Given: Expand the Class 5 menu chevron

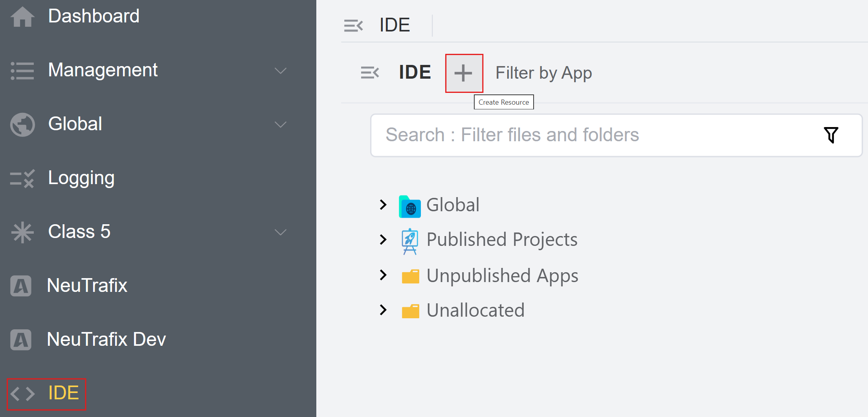Looking at the screenshot, I should (x=280, y=232).
